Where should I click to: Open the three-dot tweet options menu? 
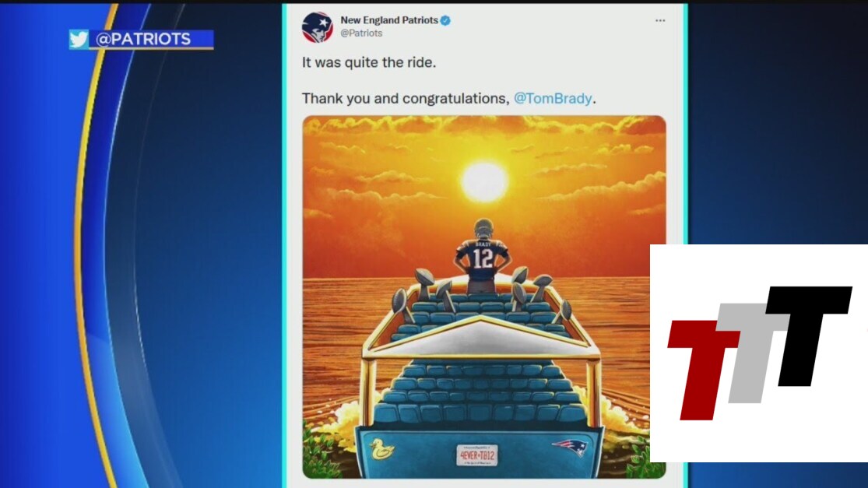click(660, 20)
